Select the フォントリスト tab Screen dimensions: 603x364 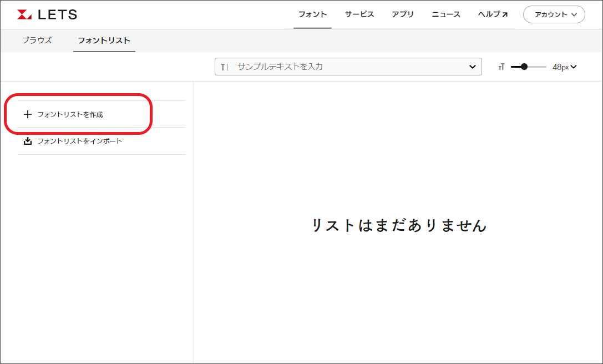[104, 41]
